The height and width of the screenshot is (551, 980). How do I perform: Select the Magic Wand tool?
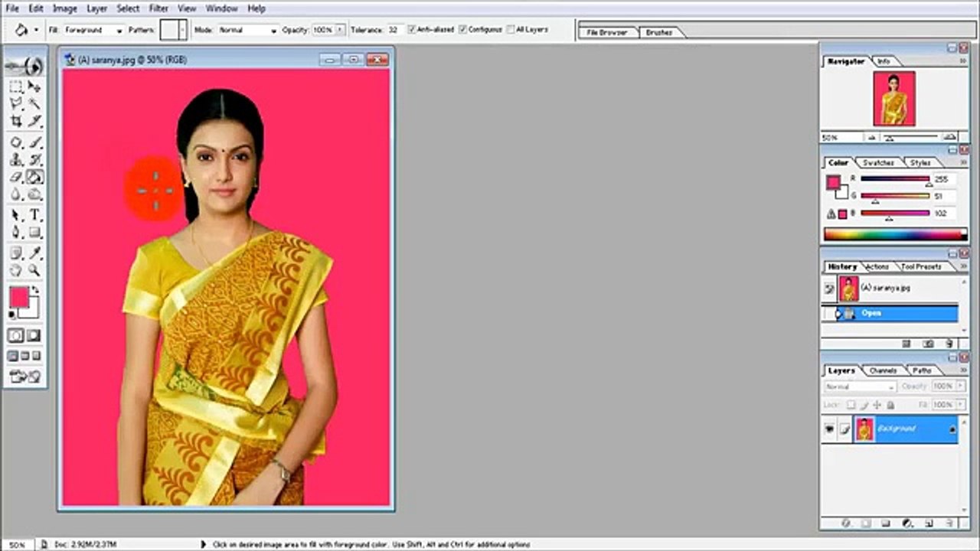click(34, 103)
